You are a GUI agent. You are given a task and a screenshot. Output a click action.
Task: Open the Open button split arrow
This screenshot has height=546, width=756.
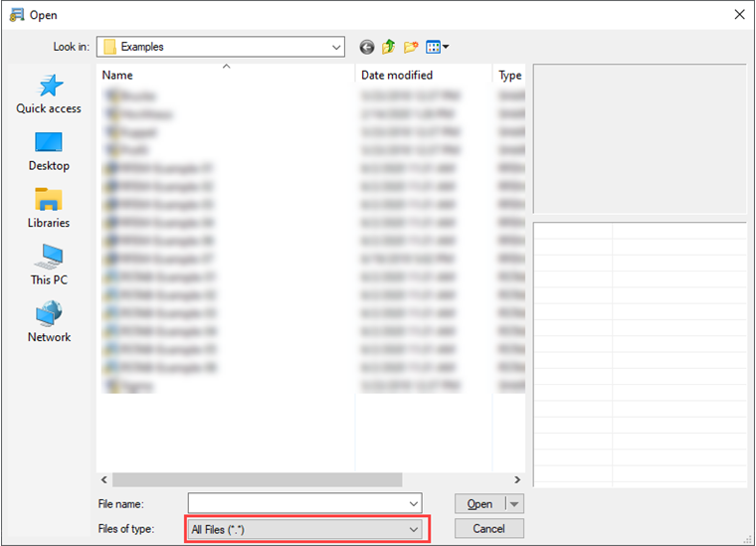pyautogui.click(x=514, y=504)
